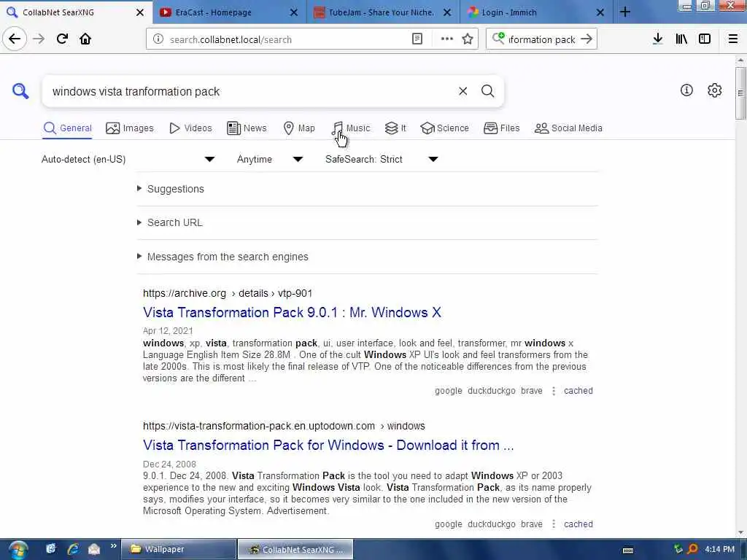Open the Anytime time range dropdown
The width and height of the screenshot is (747, 560).
tap(270, 159)
